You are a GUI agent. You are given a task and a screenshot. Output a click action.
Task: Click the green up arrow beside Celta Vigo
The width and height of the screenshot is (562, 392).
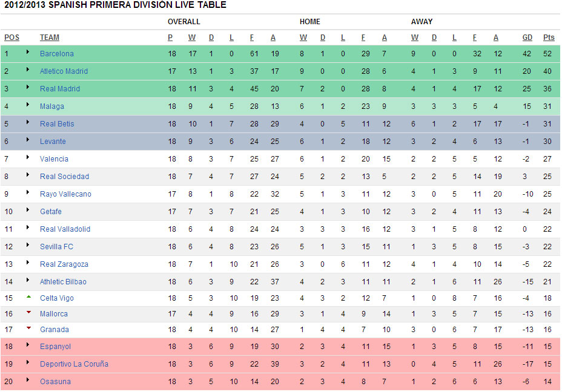click(x=28, y=297)
